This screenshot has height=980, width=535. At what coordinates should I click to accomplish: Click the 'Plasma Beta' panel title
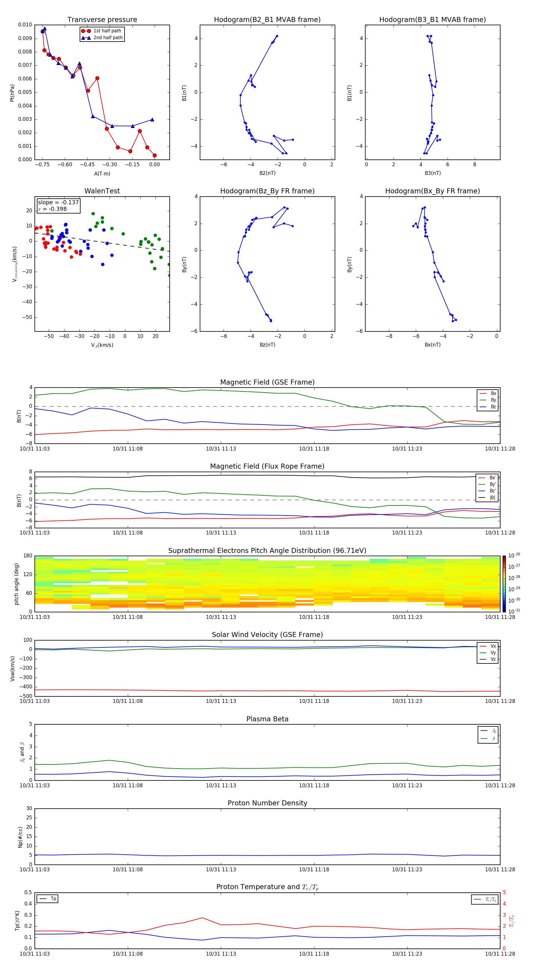pyautogui.click(x=267, y=719)
